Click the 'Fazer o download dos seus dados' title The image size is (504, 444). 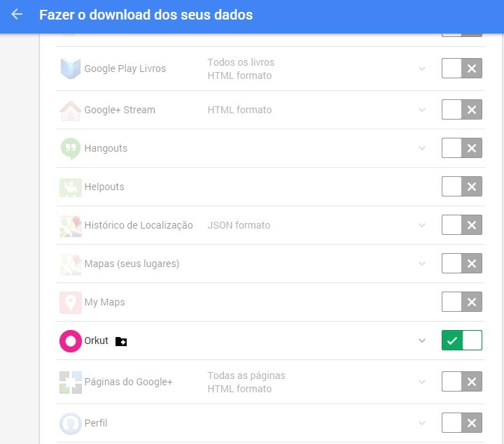(146, 15)
